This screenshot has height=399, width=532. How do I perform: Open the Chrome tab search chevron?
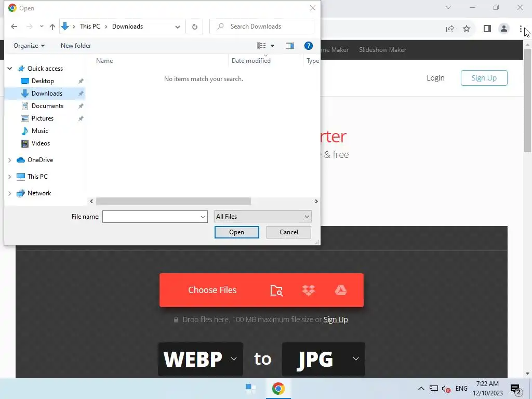[x=448, y=7]
